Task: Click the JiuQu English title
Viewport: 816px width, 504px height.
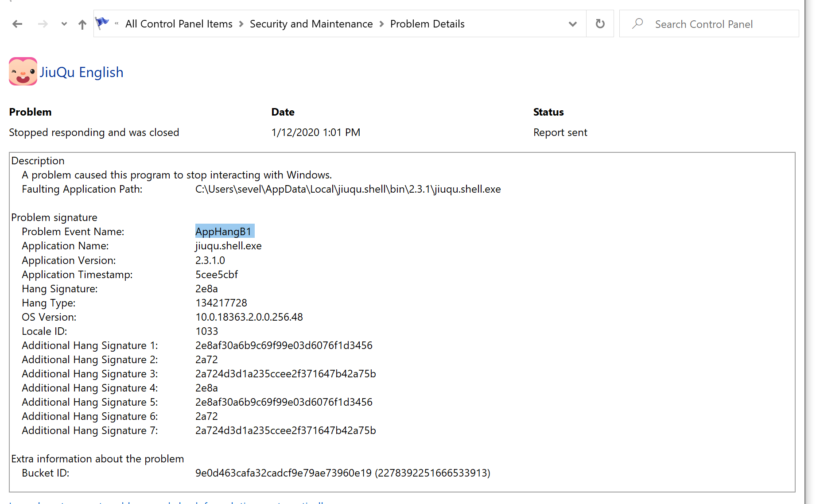Action: (x=82, y=72)
